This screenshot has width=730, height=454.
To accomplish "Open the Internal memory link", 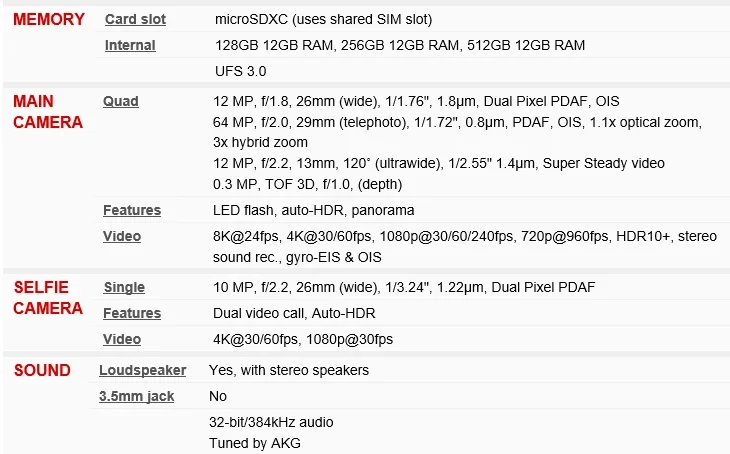I will [130, 45].
